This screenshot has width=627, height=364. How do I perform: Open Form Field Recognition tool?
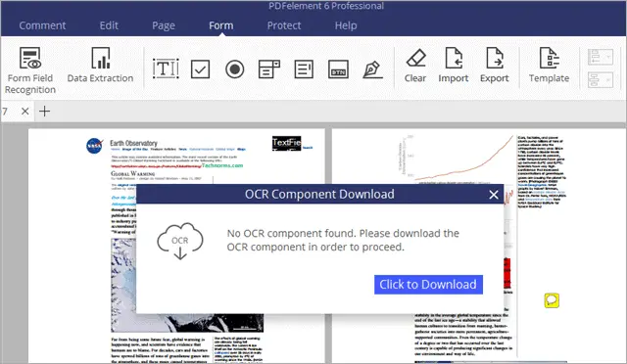pos(30,70)
